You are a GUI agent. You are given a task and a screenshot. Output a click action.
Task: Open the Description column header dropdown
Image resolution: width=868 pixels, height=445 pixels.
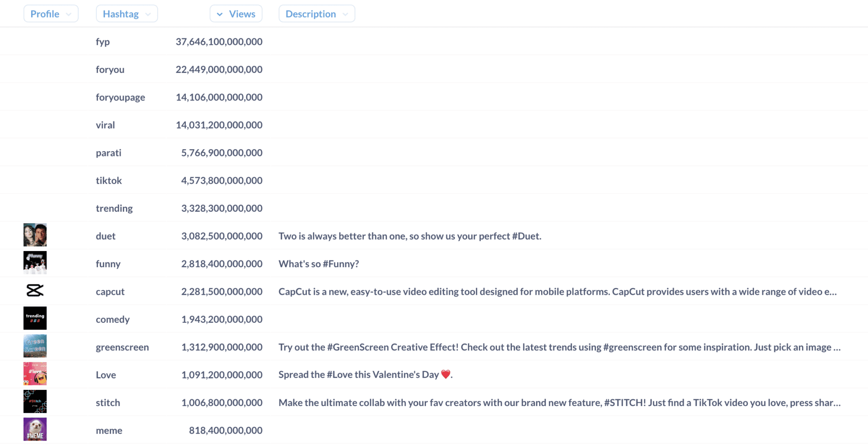[317, 14]
